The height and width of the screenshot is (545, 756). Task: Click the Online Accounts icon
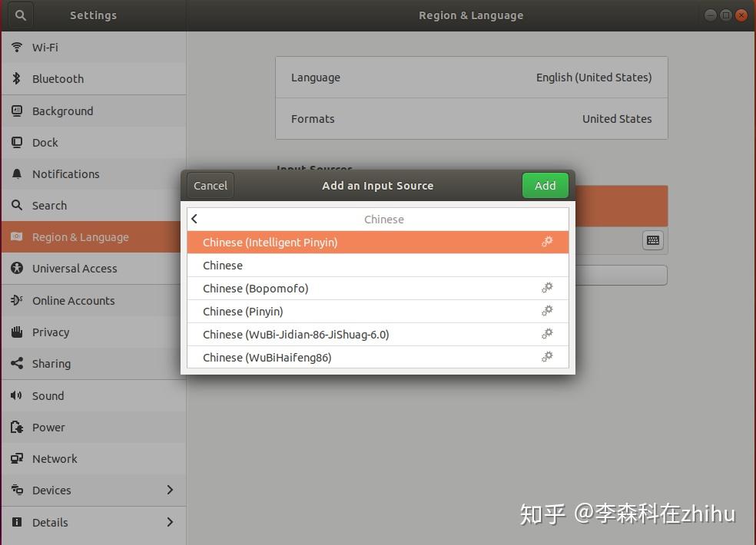tap(17, 300)
